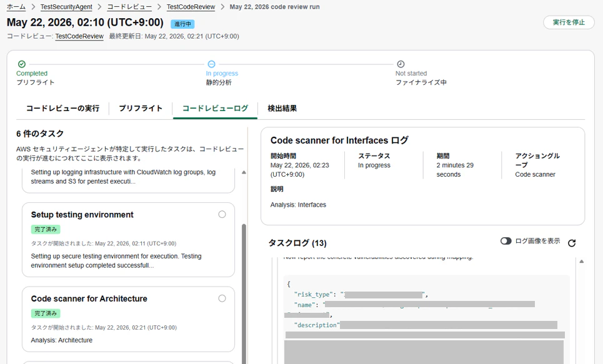Select the コードレビューログ tab
The width and height of the screenshot is (603, 364).
pos(215,109)
